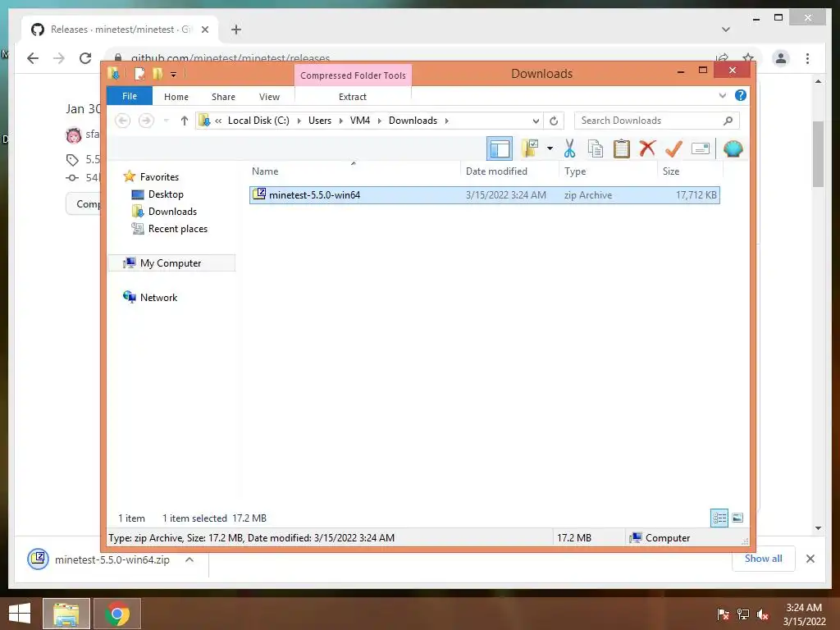The height and width of the screenshot is (630, 840).
Task: Open the File tab in Explorer
Action: [x=130, y=96]
